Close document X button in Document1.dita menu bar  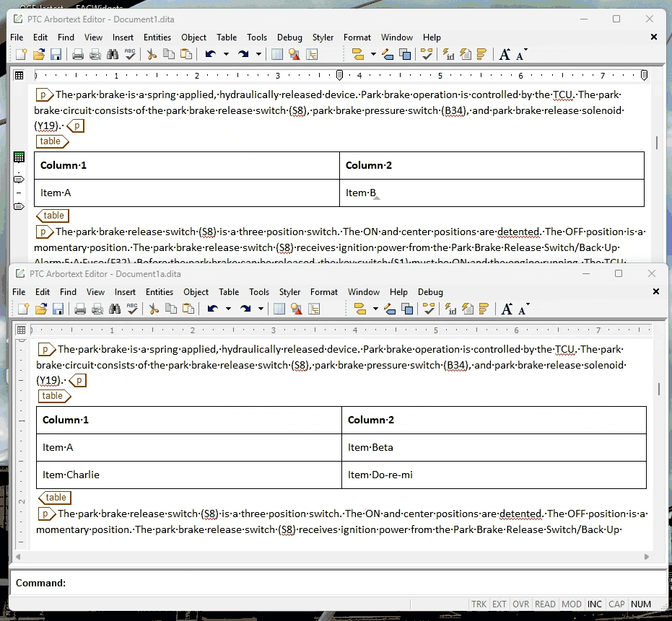tap(654, 38)
